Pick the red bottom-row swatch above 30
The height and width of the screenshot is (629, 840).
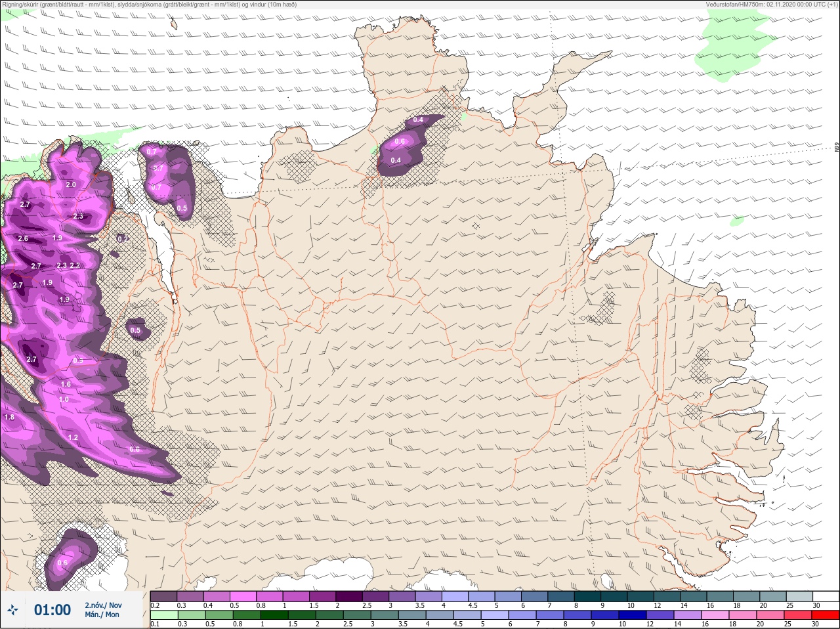pos(826,615)
